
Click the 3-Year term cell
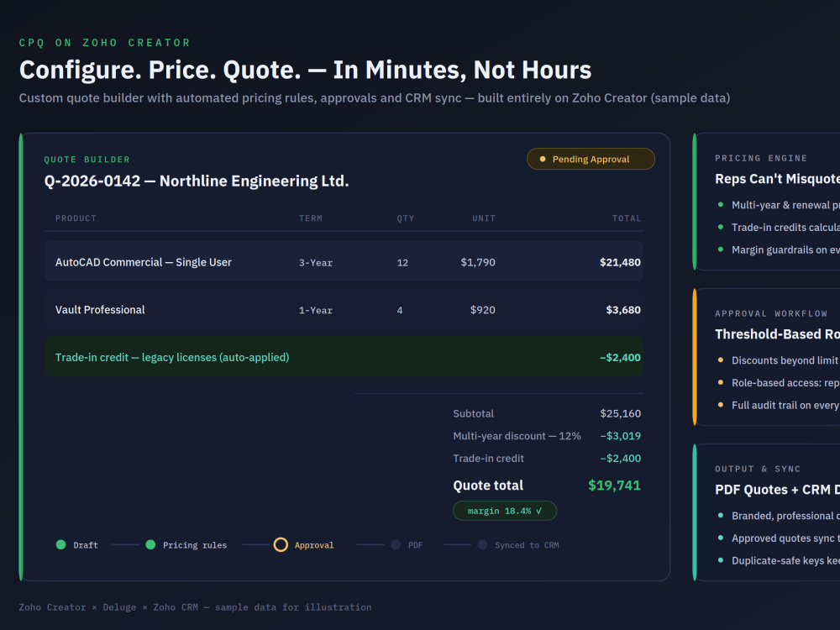pos(316,262)
